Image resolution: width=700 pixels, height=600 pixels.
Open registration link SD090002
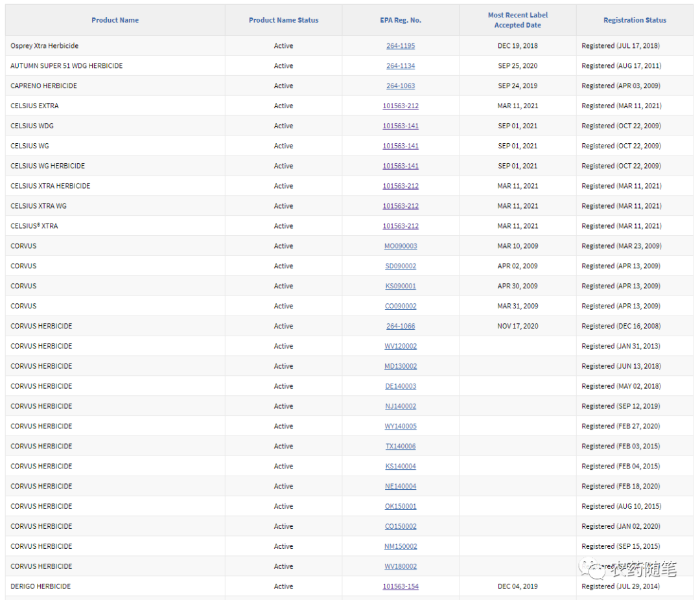click(x=401, y=266)
